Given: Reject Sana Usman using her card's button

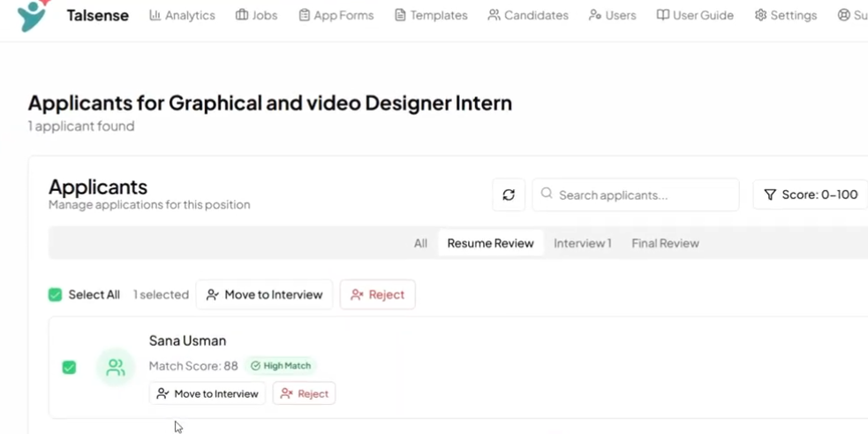Looking at the screenshot, I should click(304, 393).
